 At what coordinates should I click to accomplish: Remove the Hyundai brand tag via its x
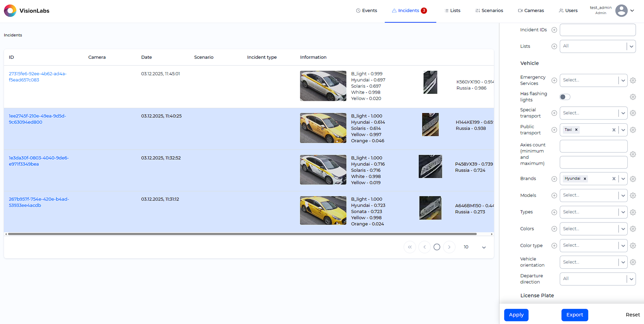click(x=585, y=178)
